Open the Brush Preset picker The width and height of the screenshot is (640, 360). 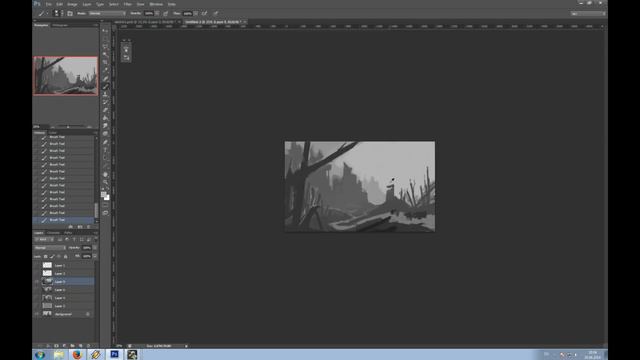[x=58, y=13]
